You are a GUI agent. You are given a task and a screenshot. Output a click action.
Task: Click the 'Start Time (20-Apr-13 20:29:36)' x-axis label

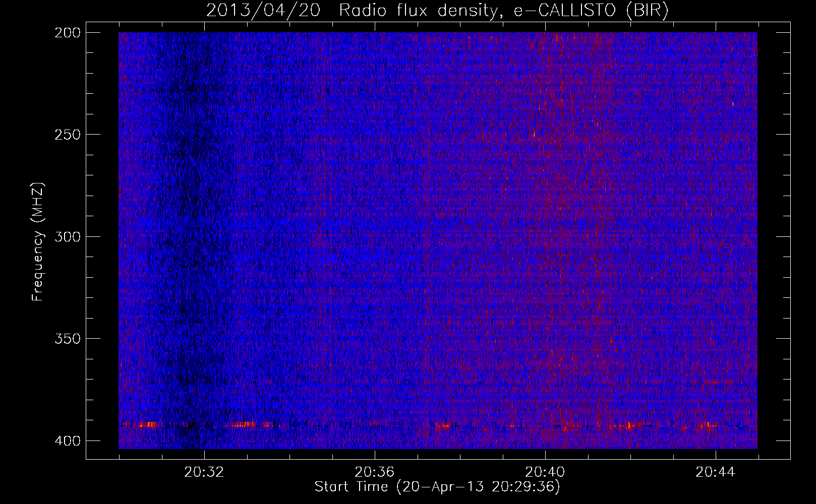(437, 487)
